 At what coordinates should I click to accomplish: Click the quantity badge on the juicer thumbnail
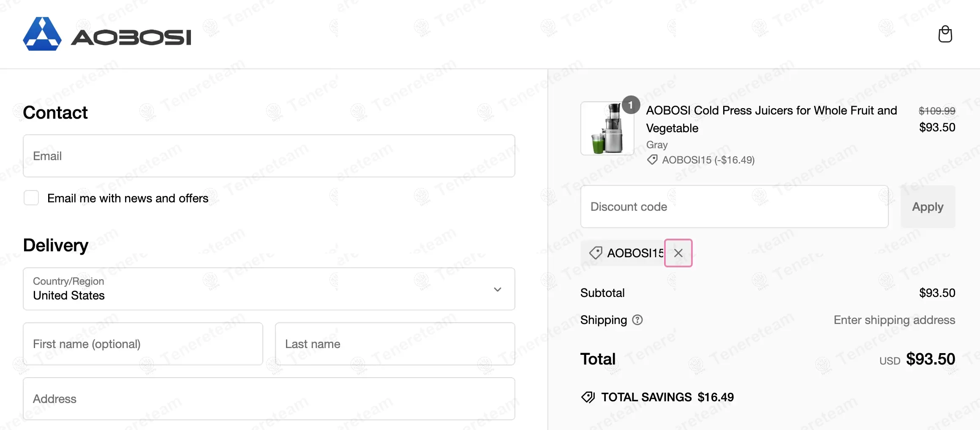coord(631,105)
